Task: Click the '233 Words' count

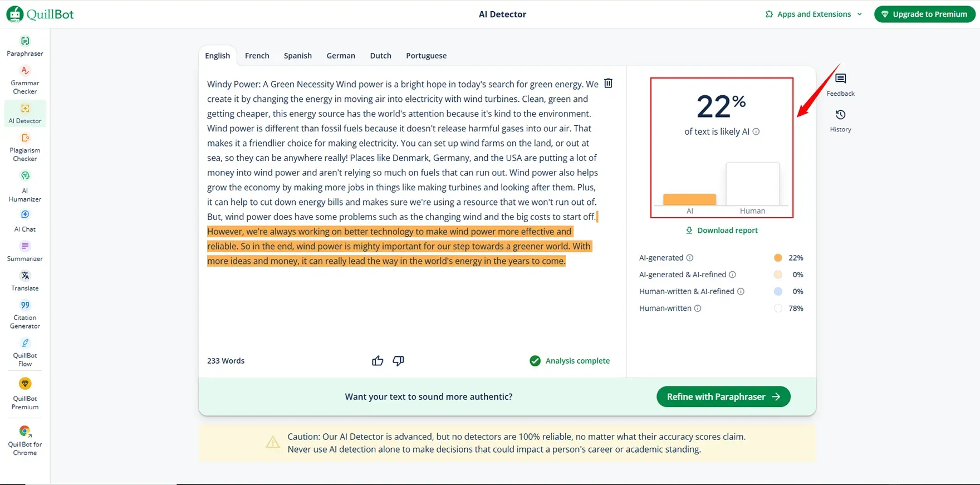Action: [x=226, y=361]
